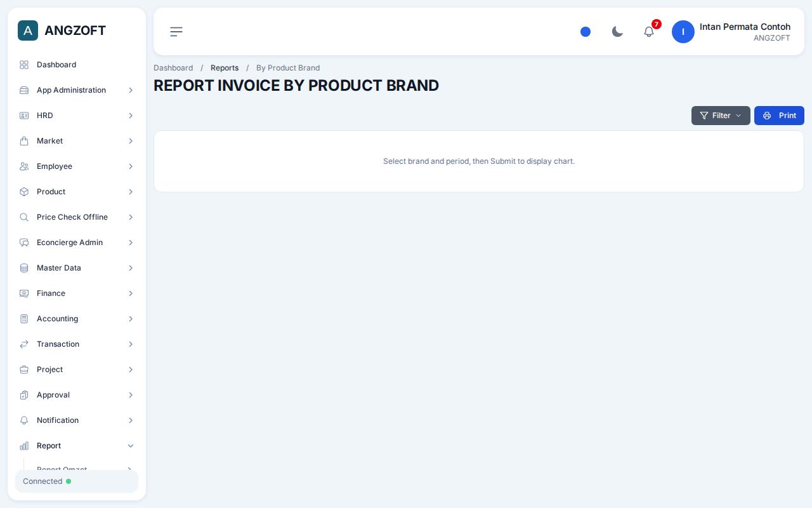Click the ANGZOFT brand name text

[75, 30]
